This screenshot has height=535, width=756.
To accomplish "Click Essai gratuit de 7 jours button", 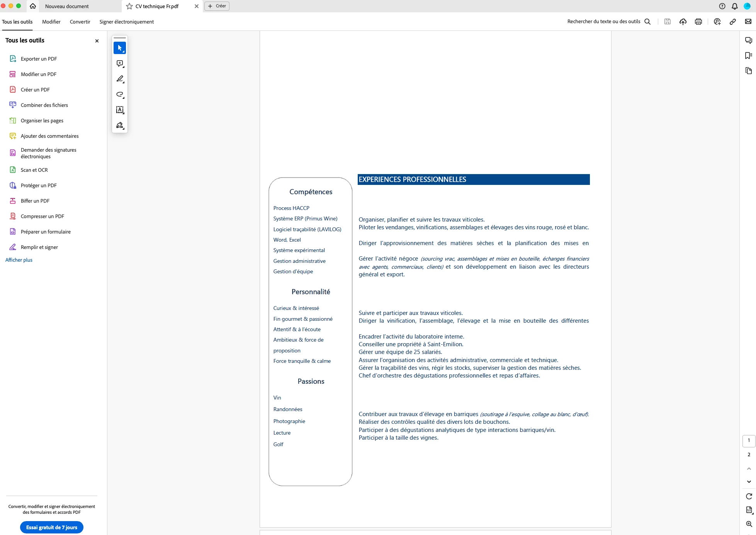I will 52,527.
